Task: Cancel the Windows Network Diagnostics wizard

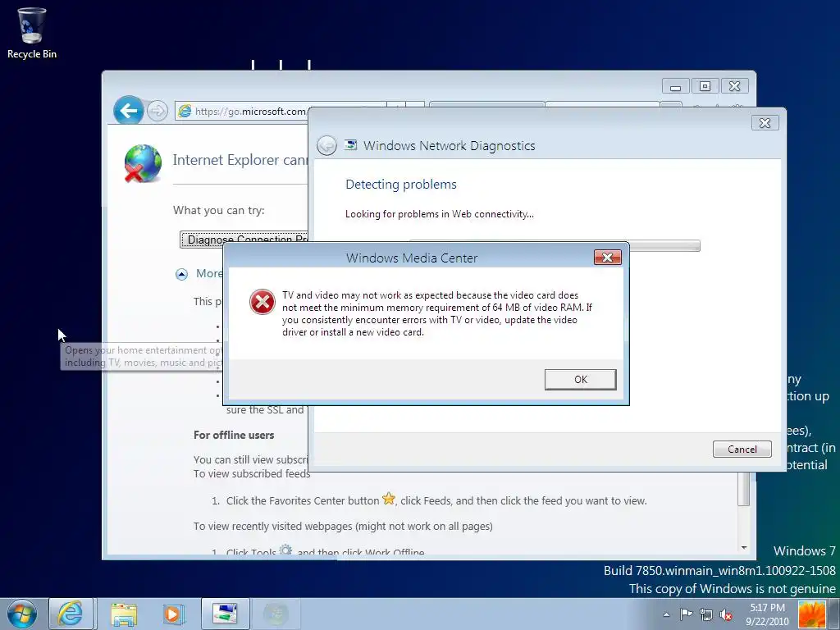Action: [742, 449]
